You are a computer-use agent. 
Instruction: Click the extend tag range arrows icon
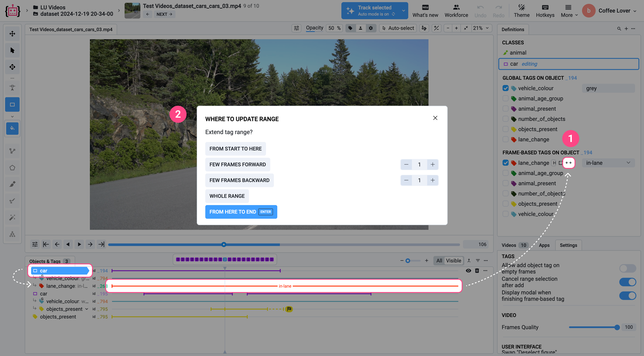(568, 163)
